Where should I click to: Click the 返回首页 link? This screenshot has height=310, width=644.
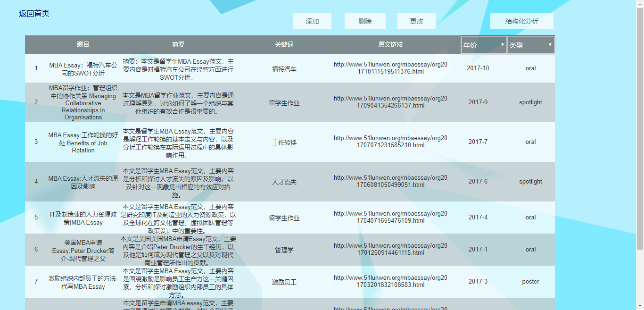(x=34, y=13)
